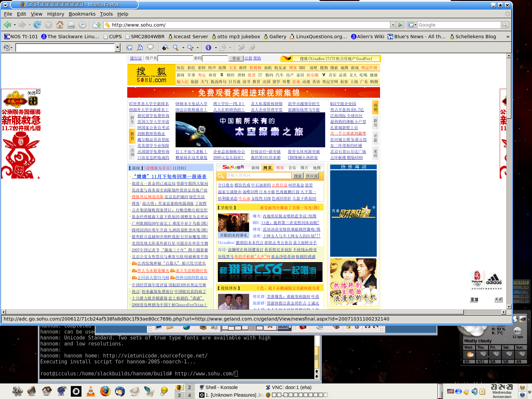Open the Edit menu

pos(22,14)
